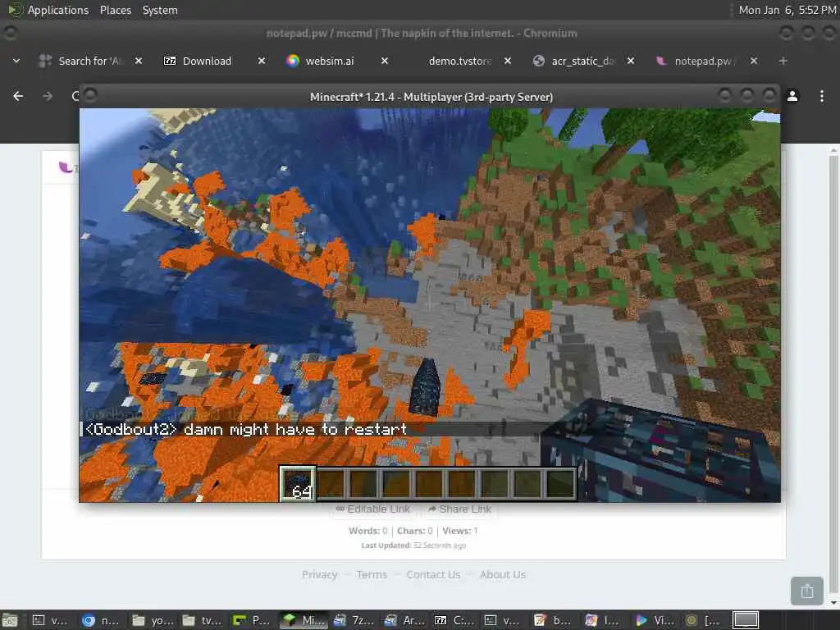Switch to the acr_static_da tab

click(583, 61)
